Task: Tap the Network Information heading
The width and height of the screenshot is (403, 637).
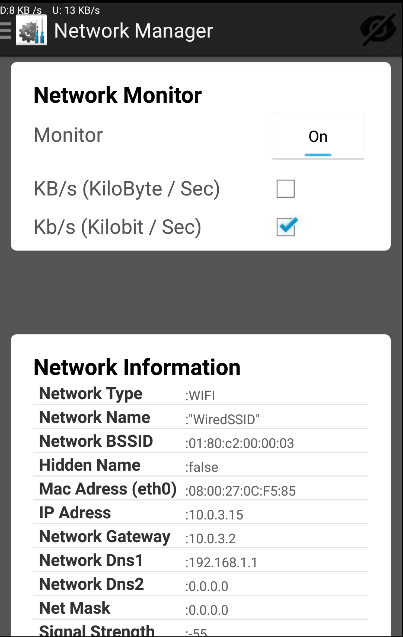Action: coord(137,367)
